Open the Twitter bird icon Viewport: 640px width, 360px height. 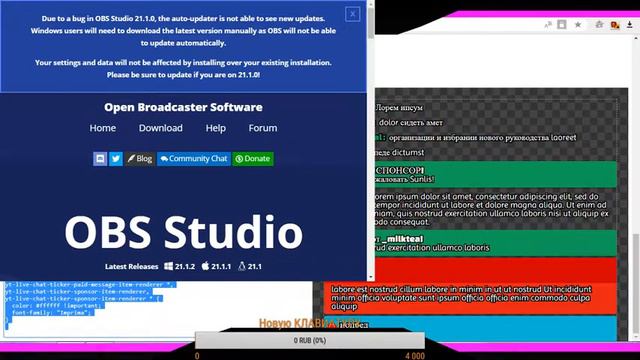click(116, 159)
